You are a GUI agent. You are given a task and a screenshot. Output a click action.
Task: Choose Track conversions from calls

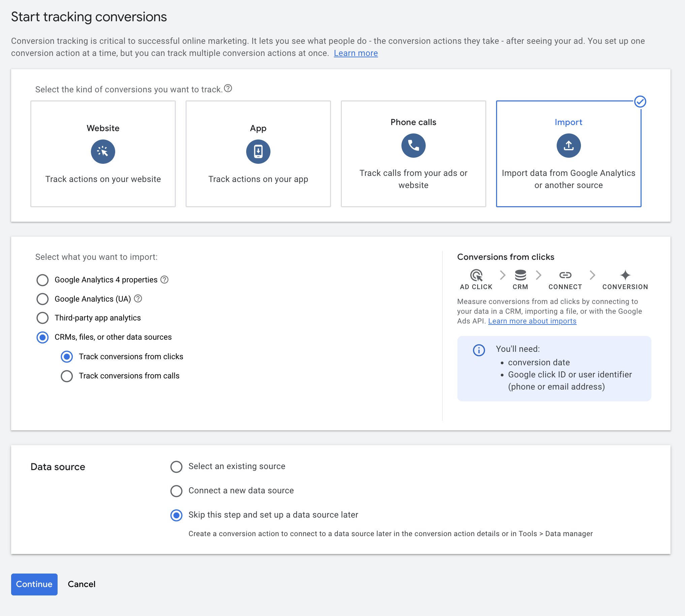pyautogui.click(x=67, y=376)
